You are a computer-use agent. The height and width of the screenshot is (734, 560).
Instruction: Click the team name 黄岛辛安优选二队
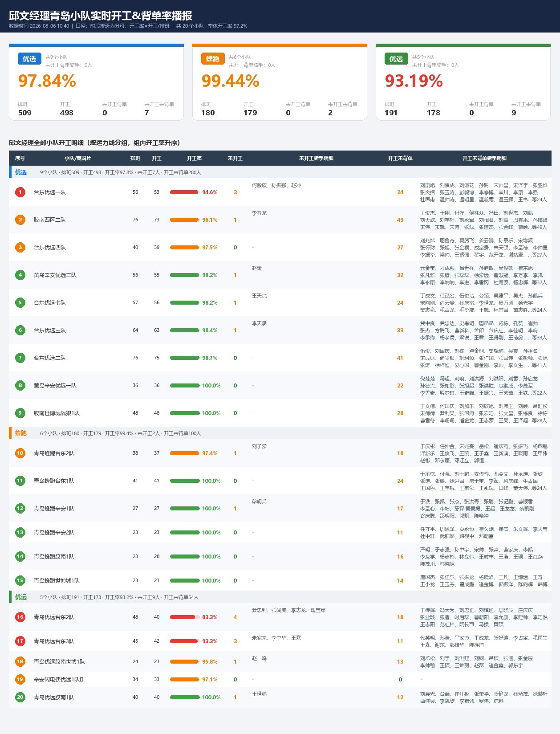(x=55, y=275)
